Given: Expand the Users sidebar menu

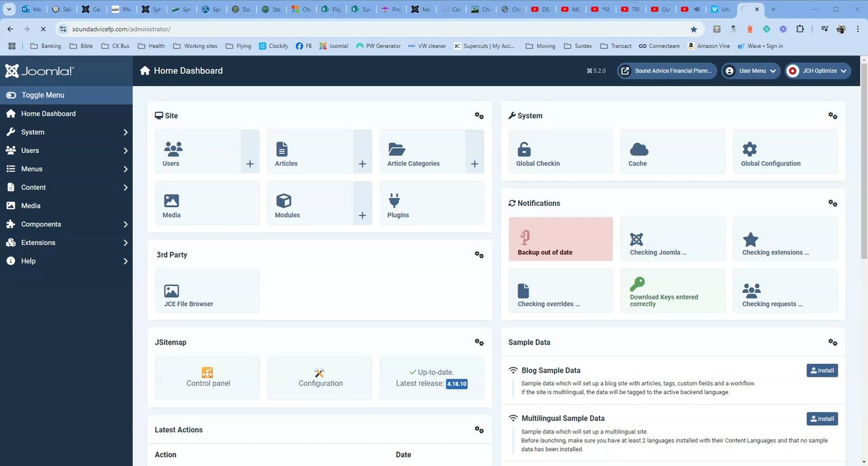Looking at the screenshot, I should point(66,150).
